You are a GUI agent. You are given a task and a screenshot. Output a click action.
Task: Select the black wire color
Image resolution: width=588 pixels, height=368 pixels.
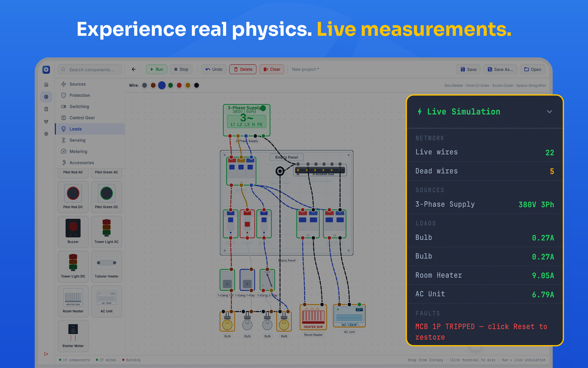[x=197, y=85]
